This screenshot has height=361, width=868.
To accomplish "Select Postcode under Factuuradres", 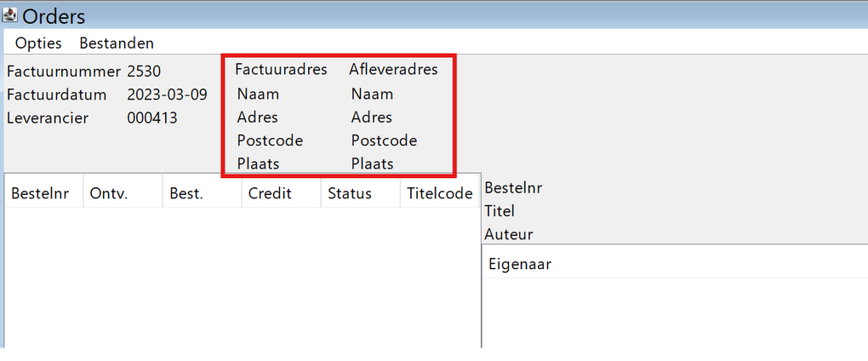I will coord(270,140).
